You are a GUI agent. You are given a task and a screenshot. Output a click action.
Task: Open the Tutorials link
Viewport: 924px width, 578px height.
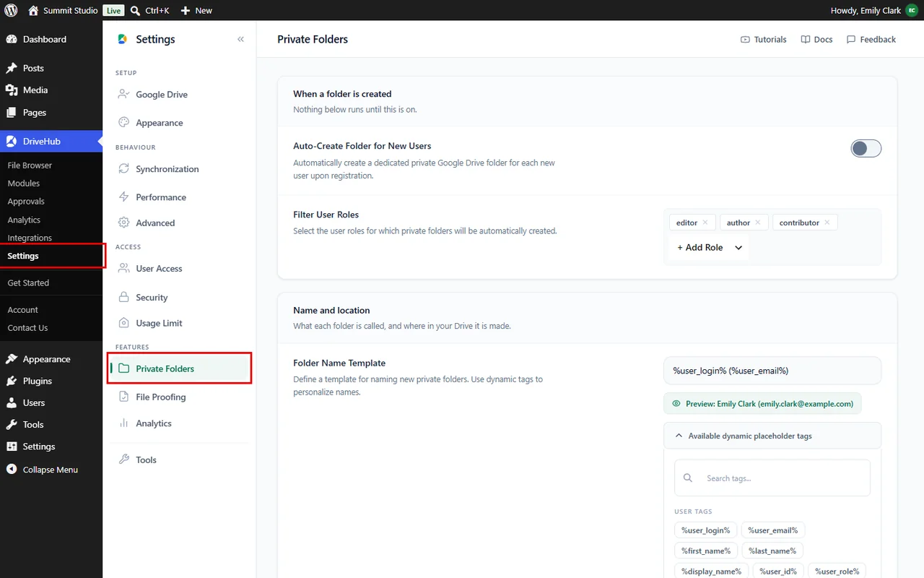(764, 39)
